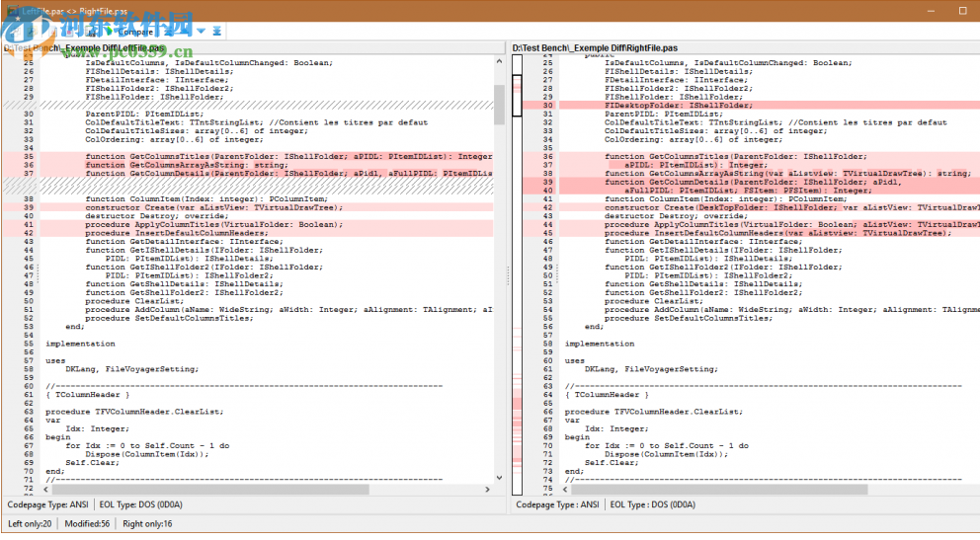Click right 'Codepage Type : ANSI' status entry

tap(557, 504)
